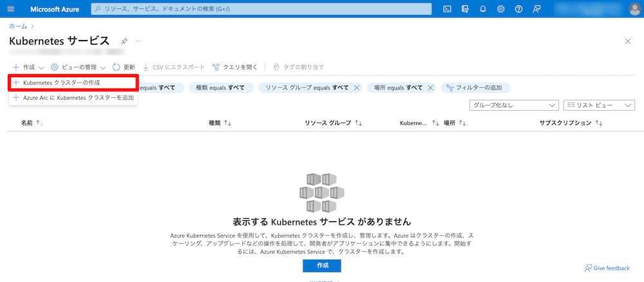Pin the Kubernetes サービス page
The image size is (644, 282).
click(124, 41)
